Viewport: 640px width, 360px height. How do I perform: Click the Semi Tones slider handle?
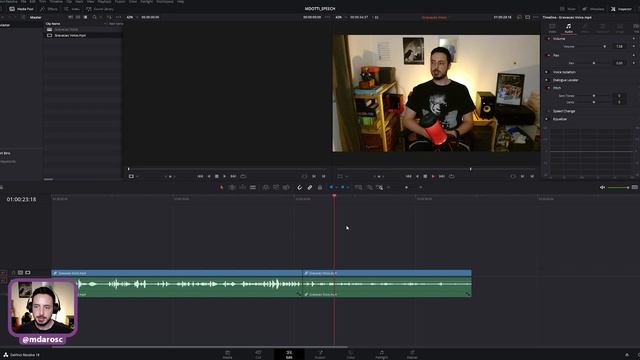click(x=594, y=96)
